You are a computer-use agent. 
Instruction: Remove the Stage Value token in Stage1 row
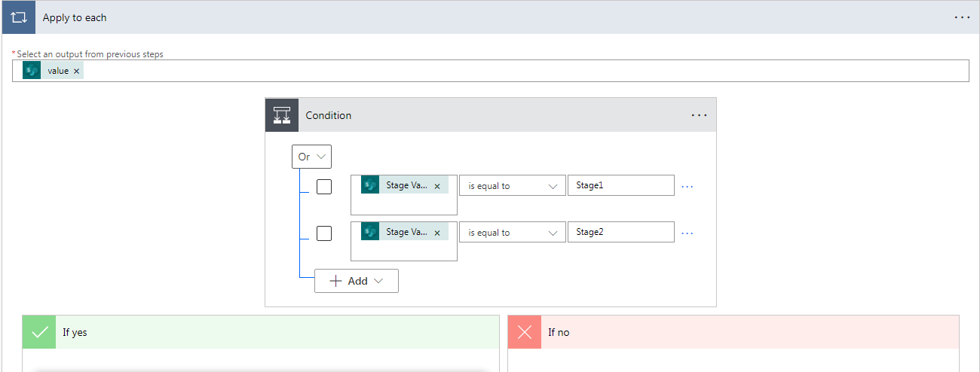tap(437, 186)
